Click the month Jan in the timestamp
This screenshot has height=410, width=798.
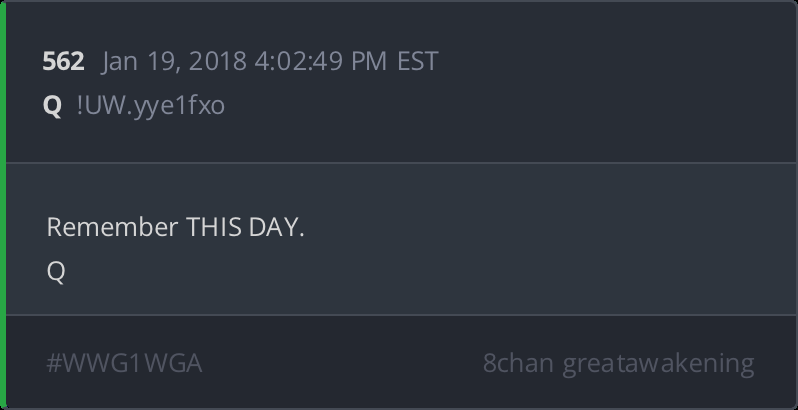(x=120, y=61)
